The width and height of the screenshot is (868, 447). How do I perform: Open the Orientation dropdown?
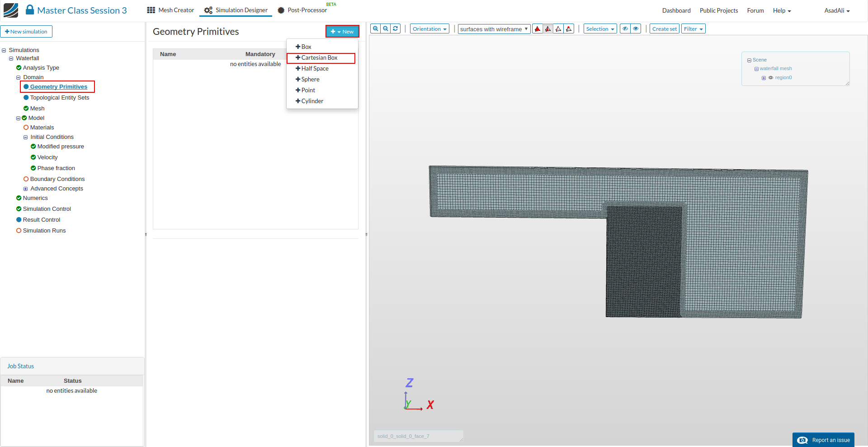pos(429,29)
